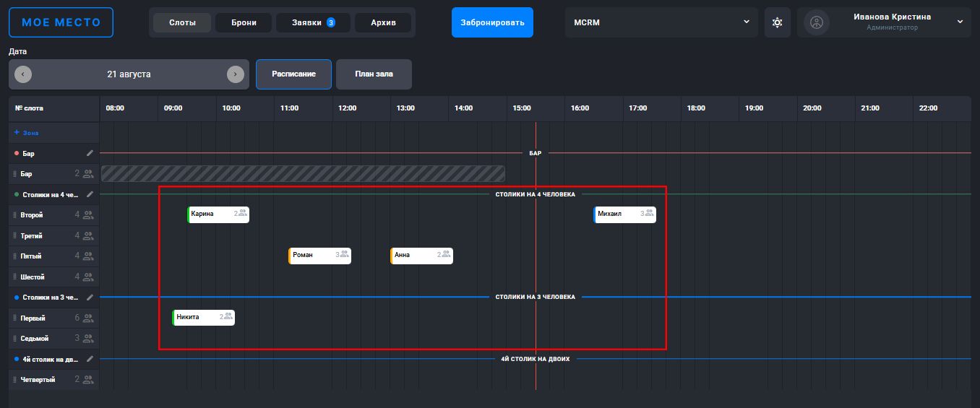
Task: Select the Третий slot row label
Action: pyautogui.click(x=32, y=236)
